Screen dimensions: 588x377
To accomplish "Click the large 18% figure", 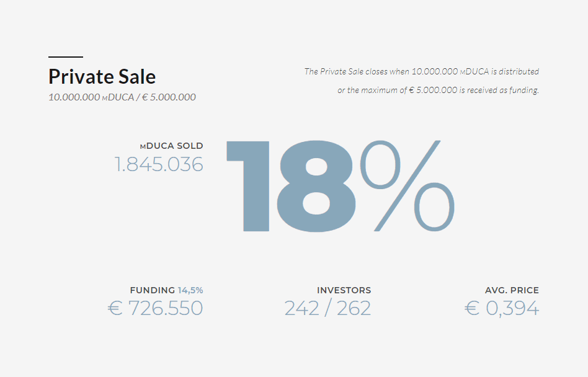I will [341, 186].
